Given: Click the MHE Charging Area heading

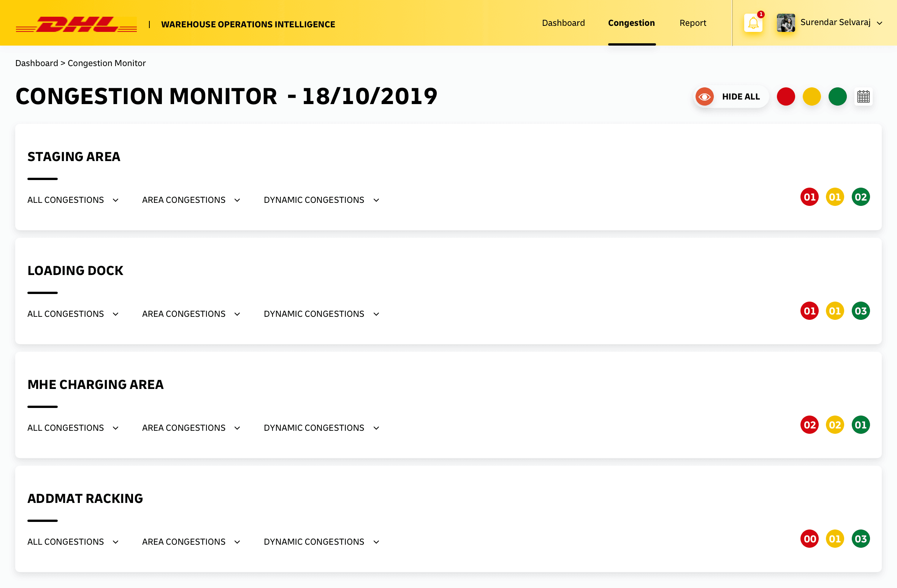Looking at the screenshot, I should click(95, 384).
